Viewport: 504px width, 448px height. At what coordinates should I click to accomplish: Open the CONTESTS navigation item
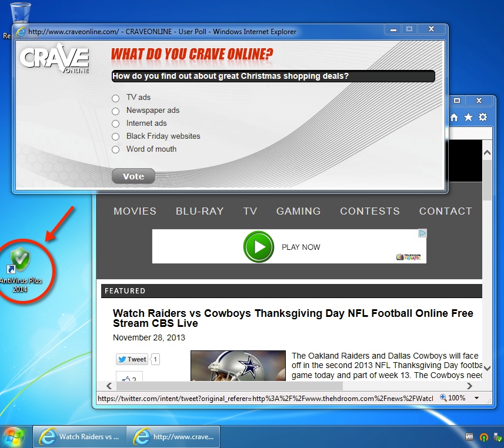point(370,211)
